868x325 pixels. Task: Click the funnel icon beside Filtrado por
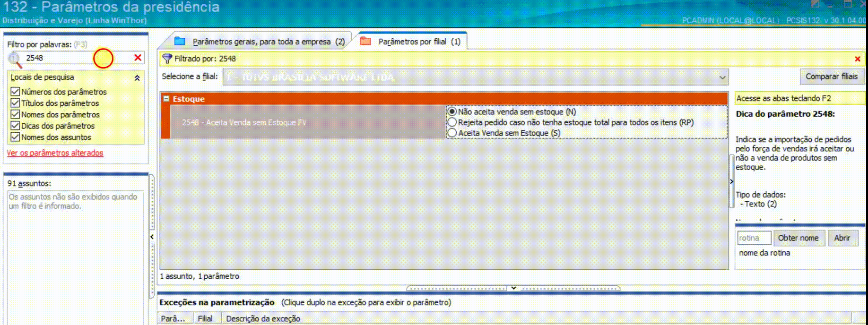click(167, 59)
